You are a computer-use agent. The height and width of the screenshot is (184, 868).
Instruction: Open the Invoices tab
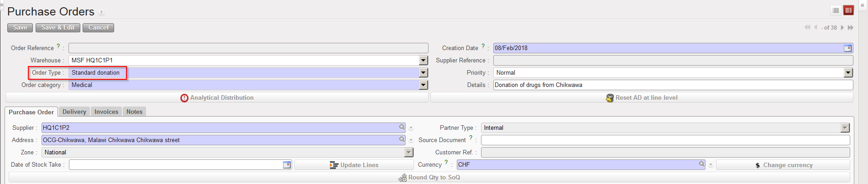106,112
